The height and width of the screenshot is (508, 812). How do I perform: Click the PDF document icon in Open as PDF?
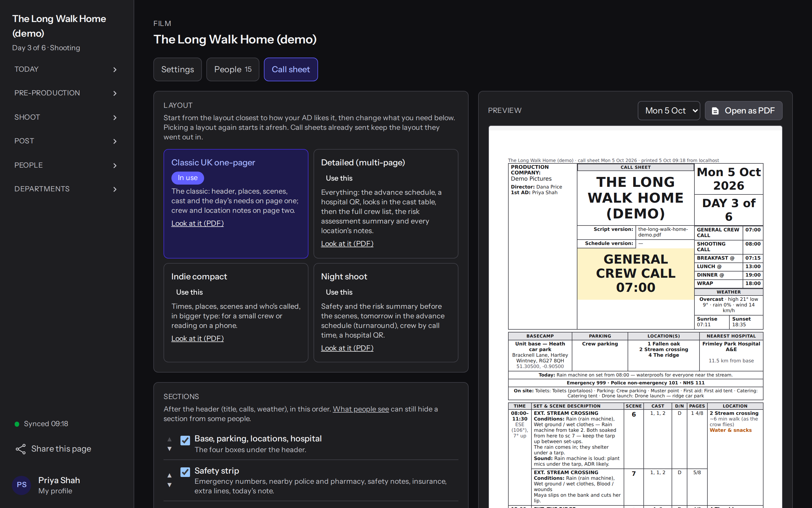(715, 111)
